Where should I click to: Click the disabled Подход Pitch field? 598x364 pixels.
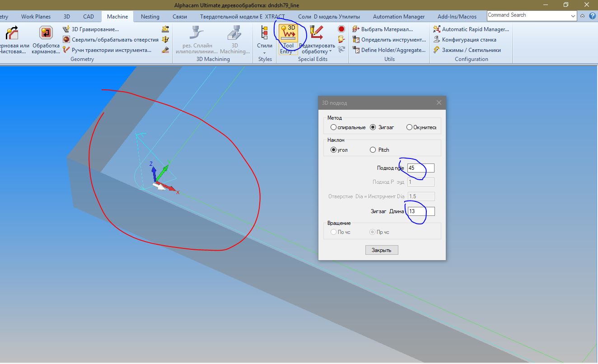(x=421, y=182)
